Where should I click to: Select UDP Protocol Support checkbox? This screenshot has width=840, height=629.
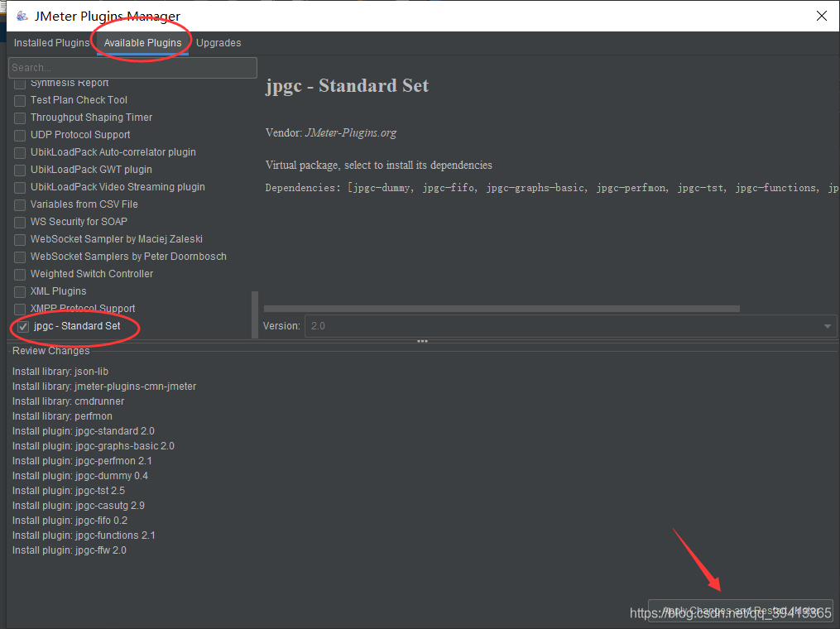20,135
